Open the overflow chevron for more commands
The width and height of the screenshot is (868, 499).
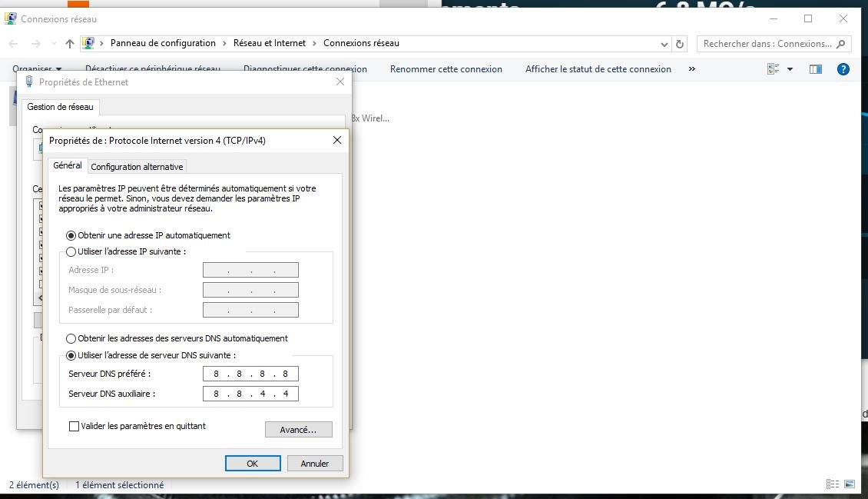691,68
